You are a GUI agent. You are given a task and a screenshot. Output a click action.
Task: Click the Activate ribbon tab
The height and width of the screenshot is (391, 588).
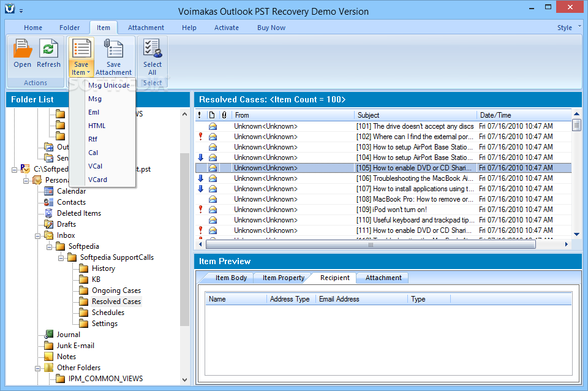coord(227,28)
